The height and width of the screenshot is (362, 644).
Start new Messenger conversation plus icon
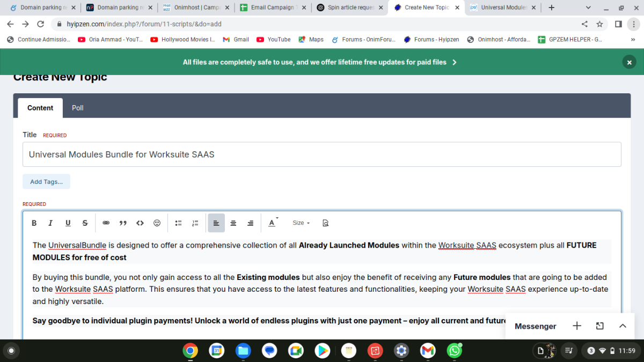[x=577, y=326]
